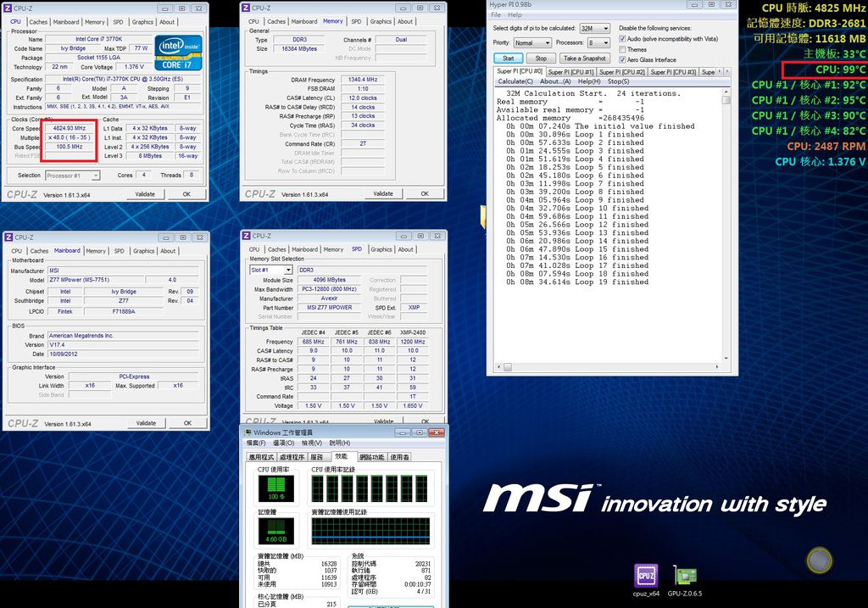Click Validate in the CPU-Z Mainboard window
The height and width of the screenshot is (608, 868).
pos(146,423)
